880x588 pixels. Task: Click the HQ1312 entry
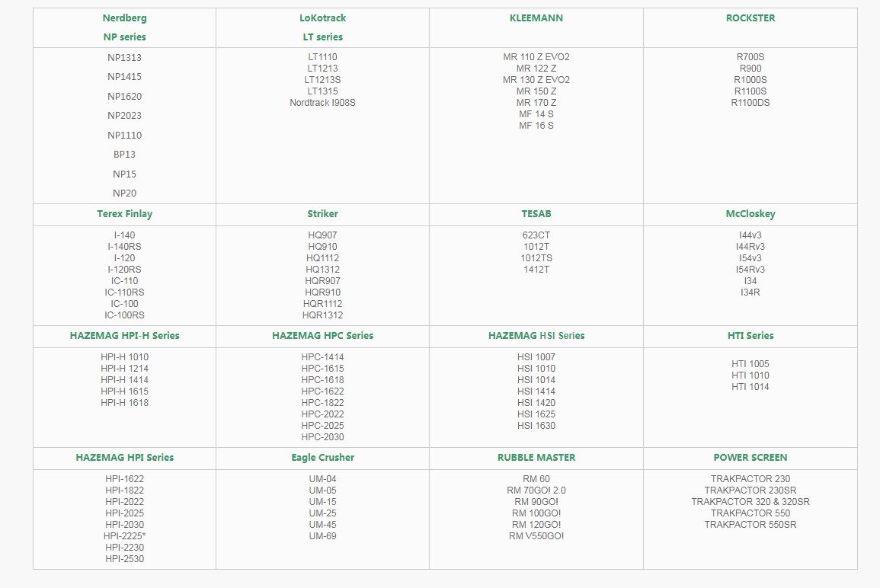click(x=323, y=270)
